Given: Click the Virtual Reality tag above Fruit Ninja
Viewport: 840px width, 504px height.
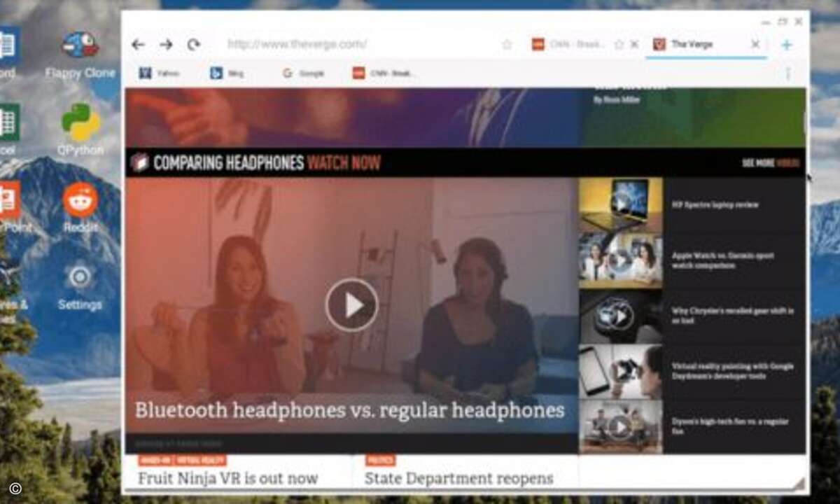Looking at the screenshot, I should tap(201, 460).
